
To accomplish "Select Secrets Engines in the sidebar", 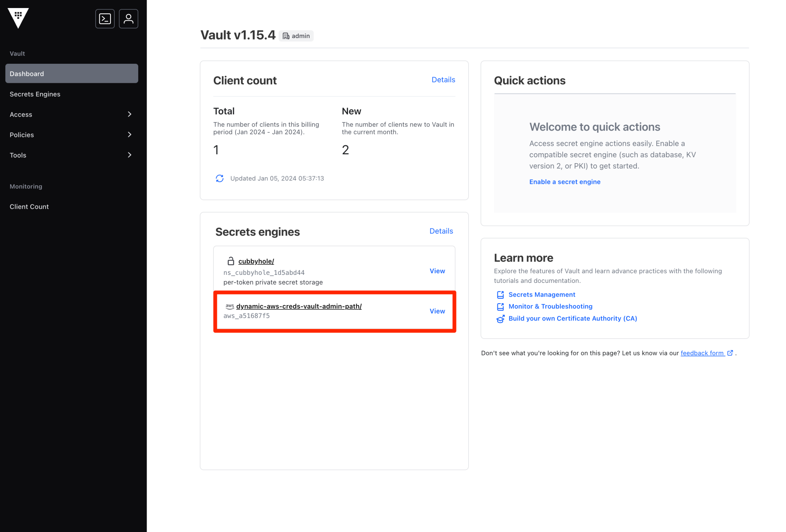I will 35,94.
